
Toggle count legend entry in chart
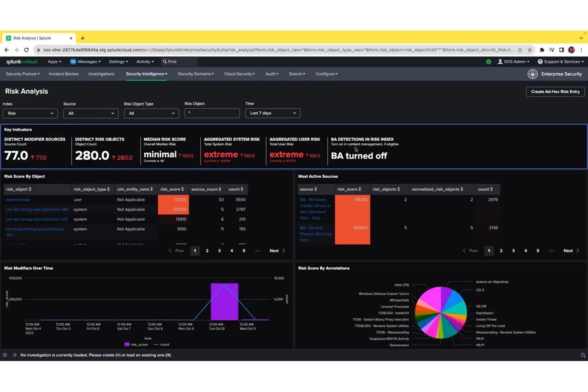[x=162, y=344]
